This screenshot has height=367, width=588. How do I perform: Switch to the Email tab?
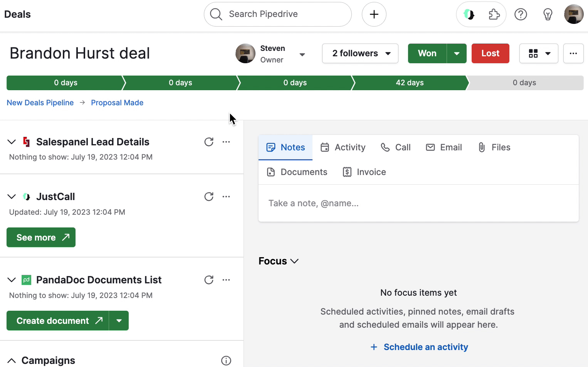point(444,147)
